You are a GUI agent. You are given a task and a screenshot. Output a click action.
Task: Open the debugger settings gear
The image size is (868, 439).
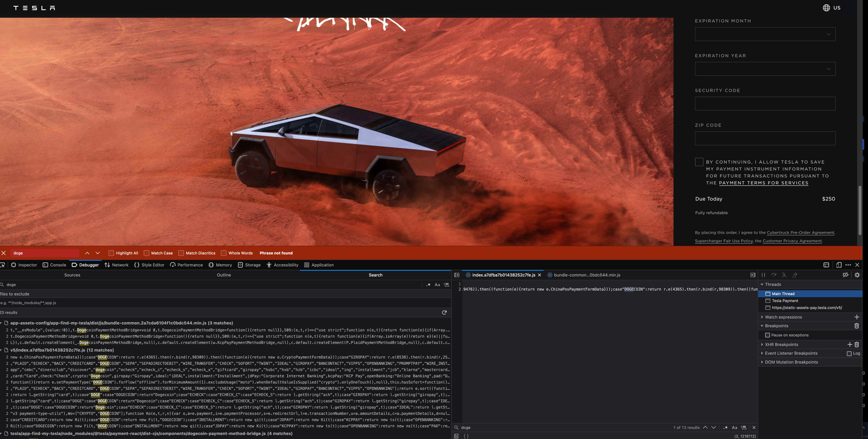coord(857,275)
